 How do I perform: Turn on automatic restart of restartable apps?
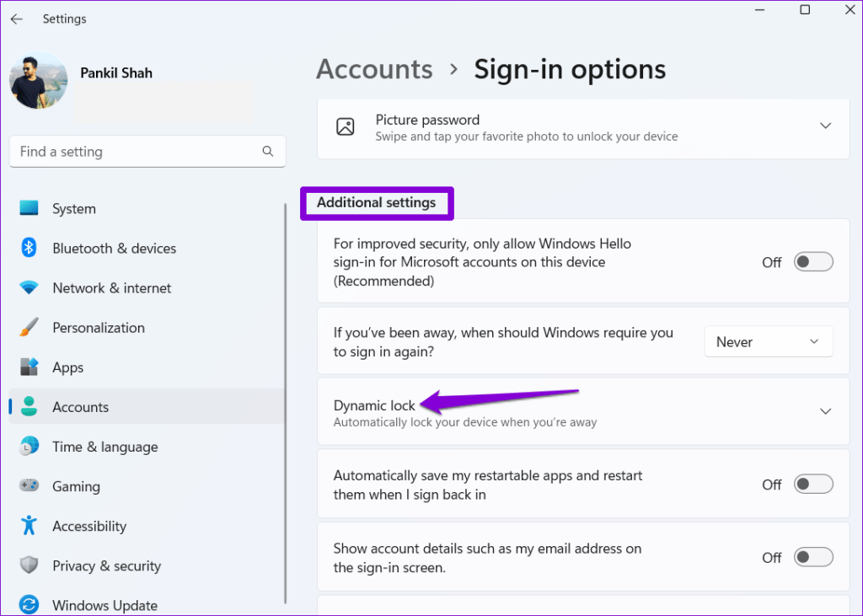tap(812, 484)
